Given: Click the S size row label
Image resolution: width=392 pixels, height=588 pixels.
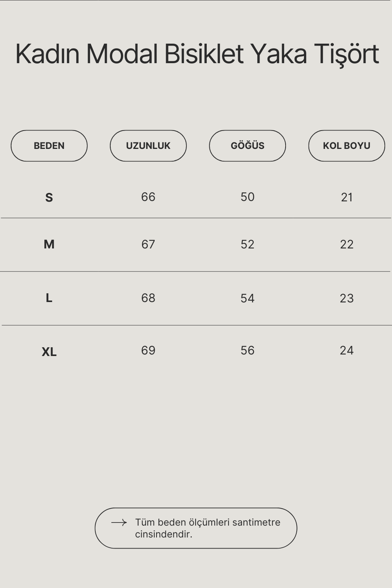Looking at the screenshot, I should click(49, 198).
